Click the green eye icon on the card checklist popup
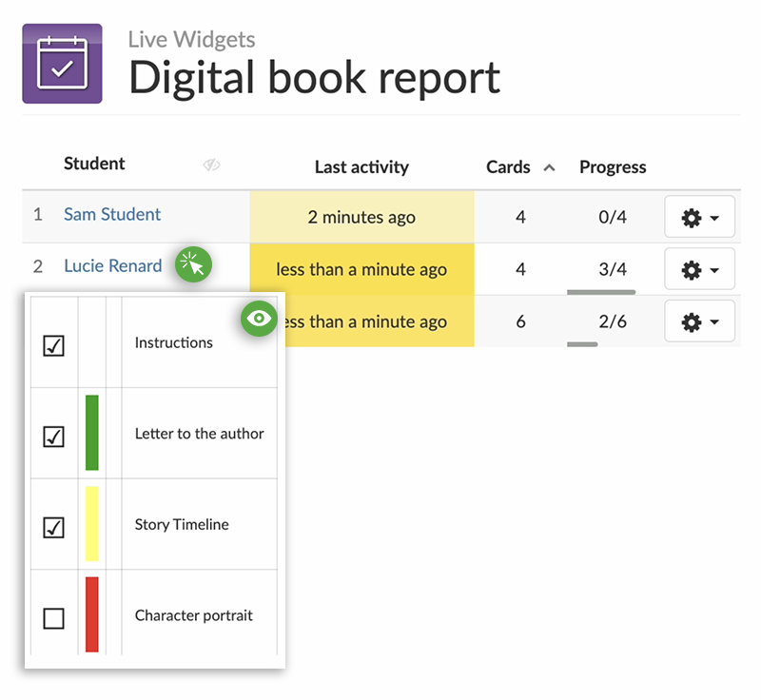Viewport: 761px width, 700px height. pos(258,320)
